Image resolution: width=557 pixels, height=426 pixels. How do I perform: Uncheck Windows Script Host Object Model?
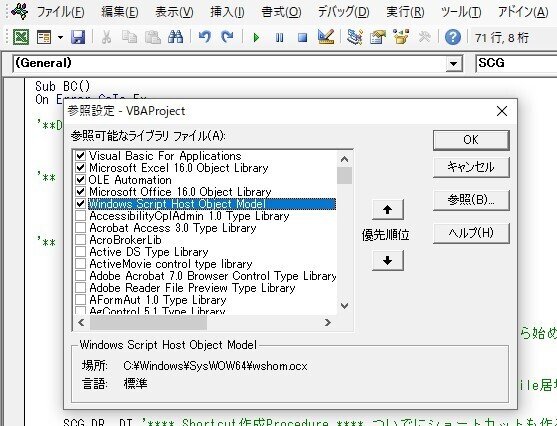(x=81, y=204)
